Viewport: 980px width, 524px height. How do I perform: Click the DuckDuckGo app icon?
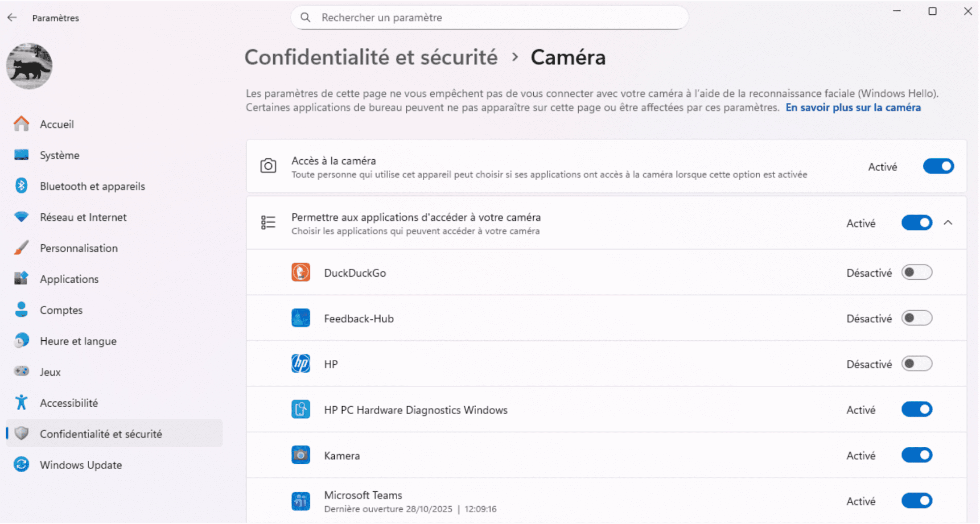[x=301, y=272]
